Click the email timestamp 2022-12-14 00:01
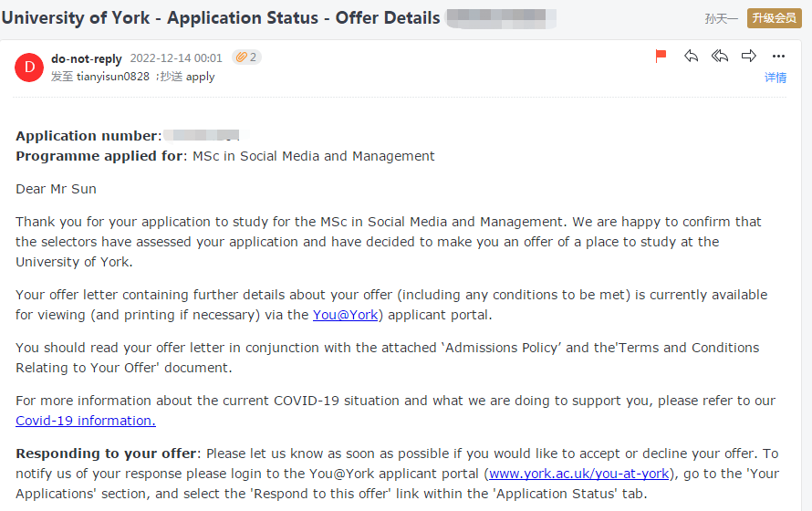Viewport: 812px width, 511px height. click(x=176, y=58)
